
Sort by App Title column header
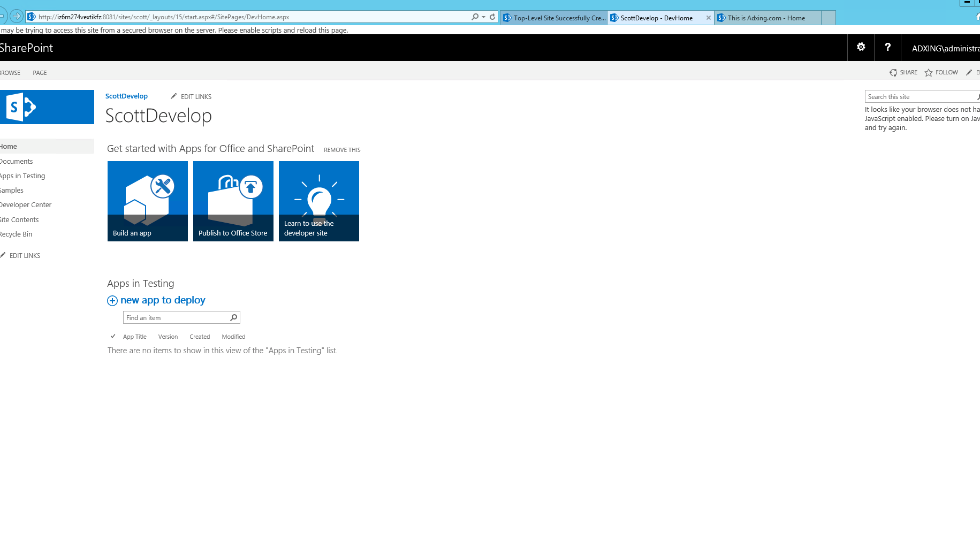pyautogui.click(x=135, y=337)
